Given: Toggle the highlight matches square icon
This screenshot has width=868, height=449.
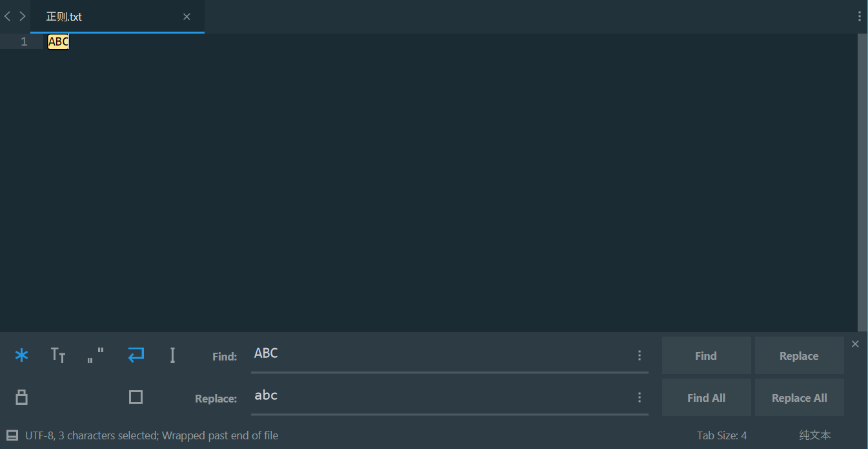Looking at the screenshot, I should pos(136,397).
